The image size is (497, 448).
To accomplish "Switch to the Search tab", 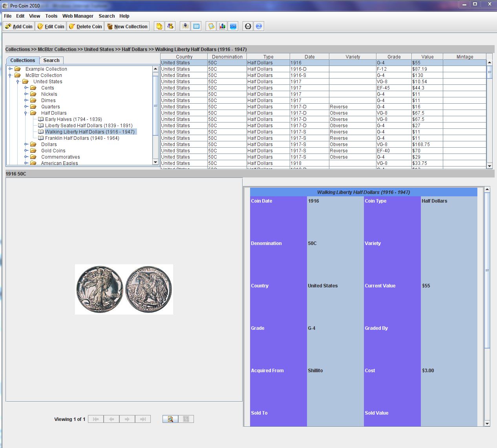I will pos(51,60).
